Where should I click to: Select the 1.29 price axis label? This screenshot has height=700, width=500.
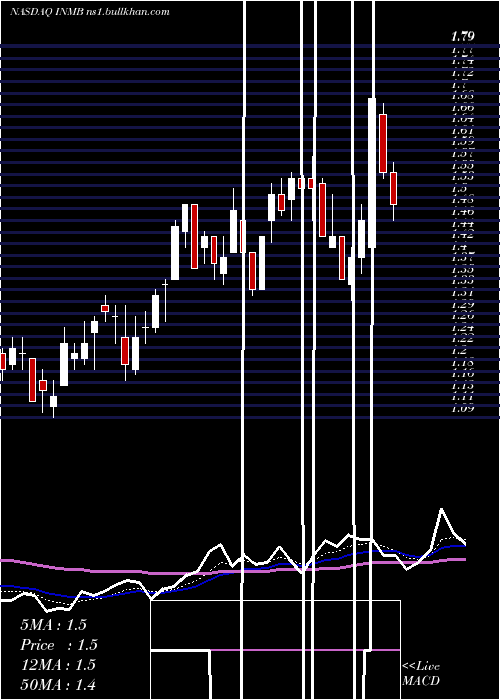click(462, 305)
